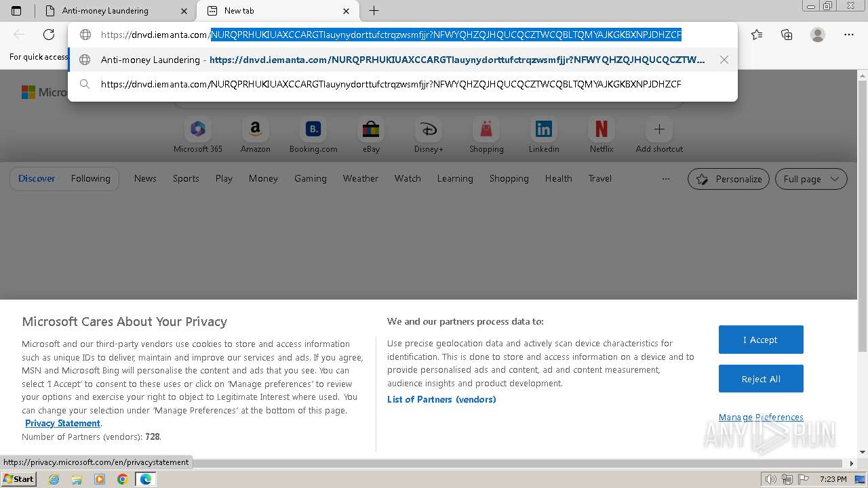Open File Explorer from the taskbar
Image resolution: width=868 pixels, height=488 pixels.
[77, 479]
